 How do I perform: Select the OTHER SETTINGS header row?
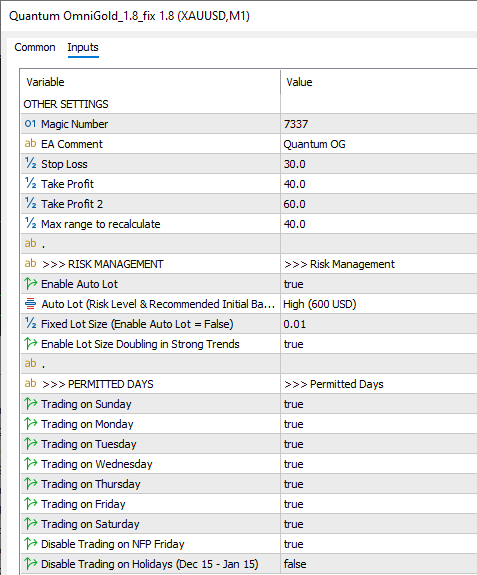66,104
